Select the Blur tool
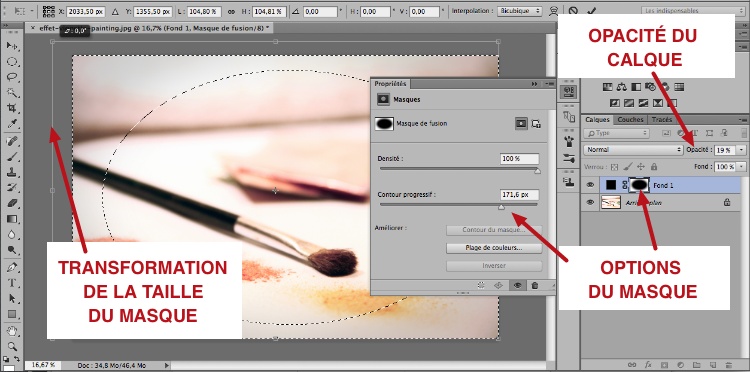Image resolution: width=750 pixels, height=372 pixels. pos(12,235)
